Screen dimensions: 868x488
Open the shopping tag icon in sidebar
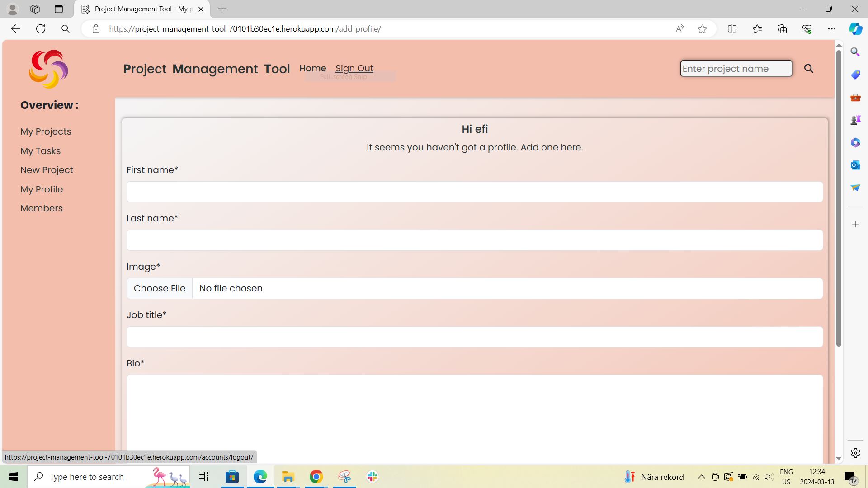pos(855,75)
